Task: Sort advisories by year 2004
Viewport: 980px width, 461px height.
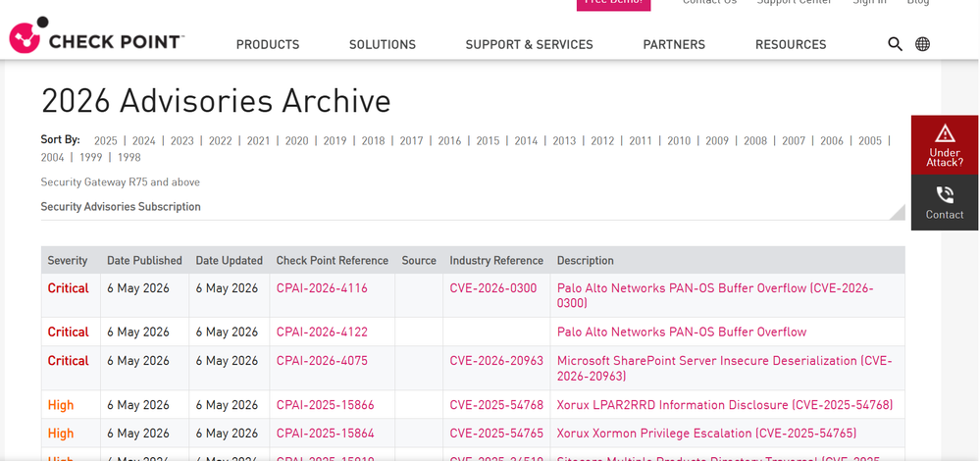Action: click(x=53, y=157)
